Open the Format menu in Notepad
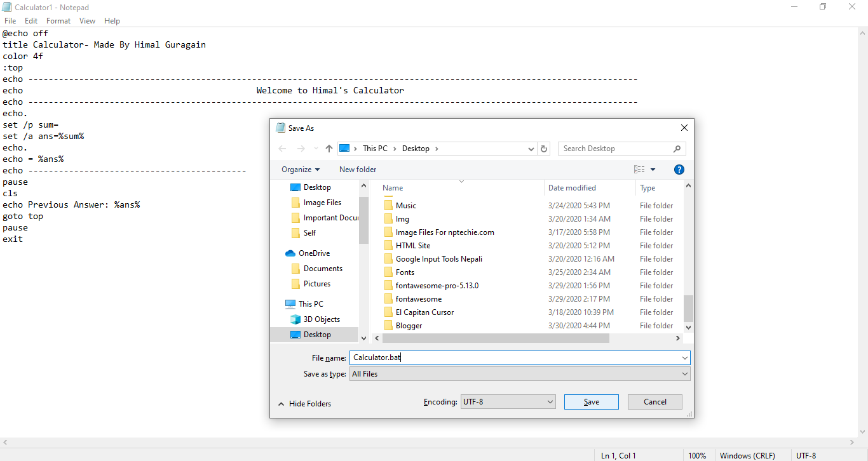The image size is (868, 461). point(58,20)
